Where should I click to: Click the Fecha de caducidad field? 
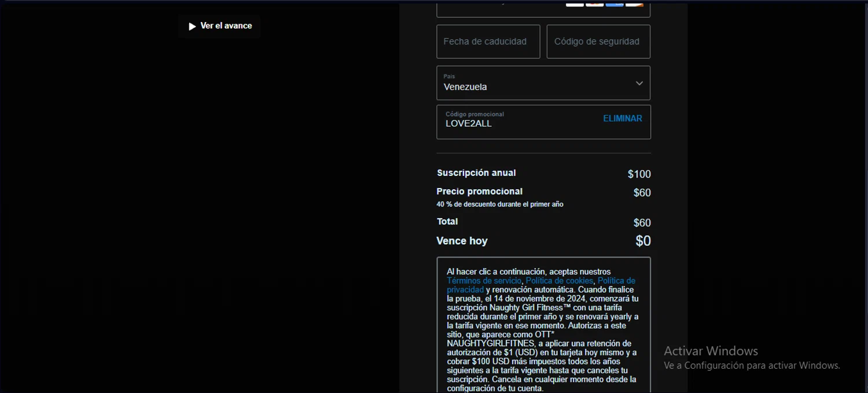(x=488, y=42)
